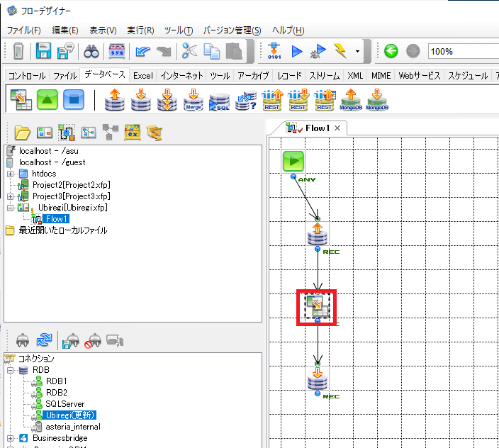The image size is (499, 448).
Task: Click the RDBPut component at bottom of flow
Action: [318, 378]
